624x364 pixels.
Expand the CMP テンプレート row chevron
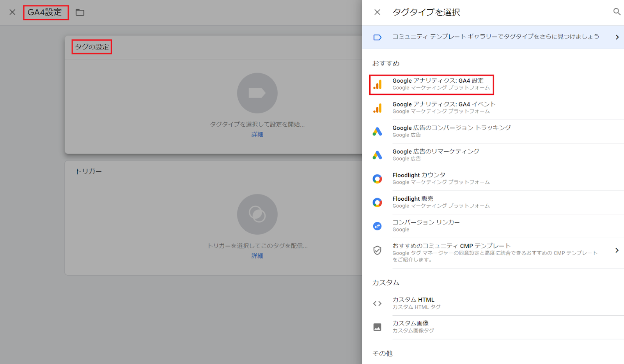617,250
